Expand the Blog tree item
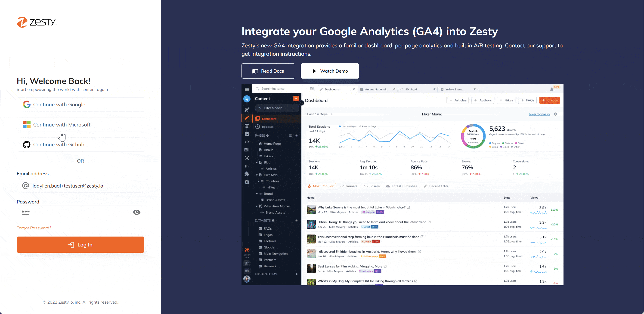This screenshot has height=314, width=644. [256, 162]
